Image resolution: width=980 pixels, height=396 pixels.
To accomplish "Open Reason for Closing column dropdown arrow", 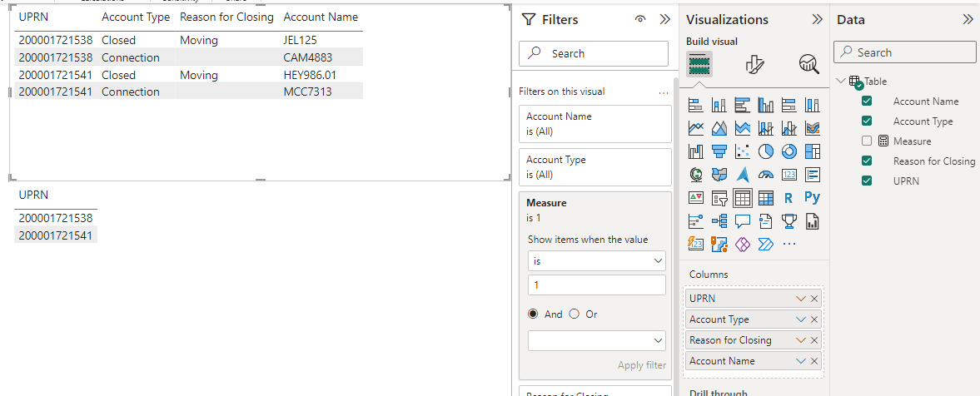I will coord(801,339).
